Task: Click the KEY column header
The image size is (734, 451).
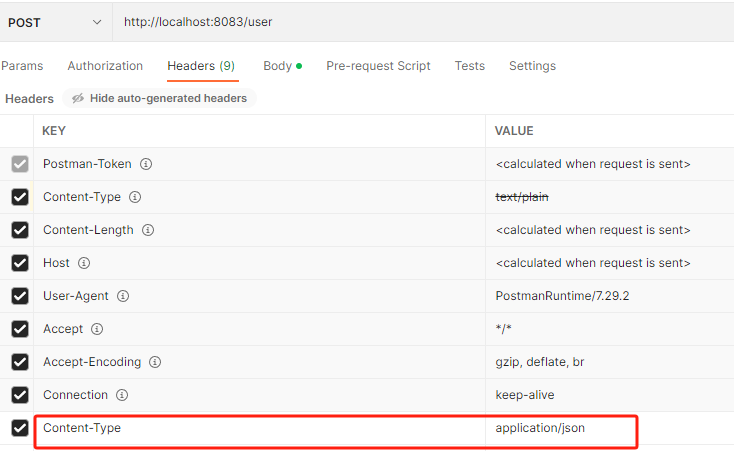Action: [x=54, y=131]
